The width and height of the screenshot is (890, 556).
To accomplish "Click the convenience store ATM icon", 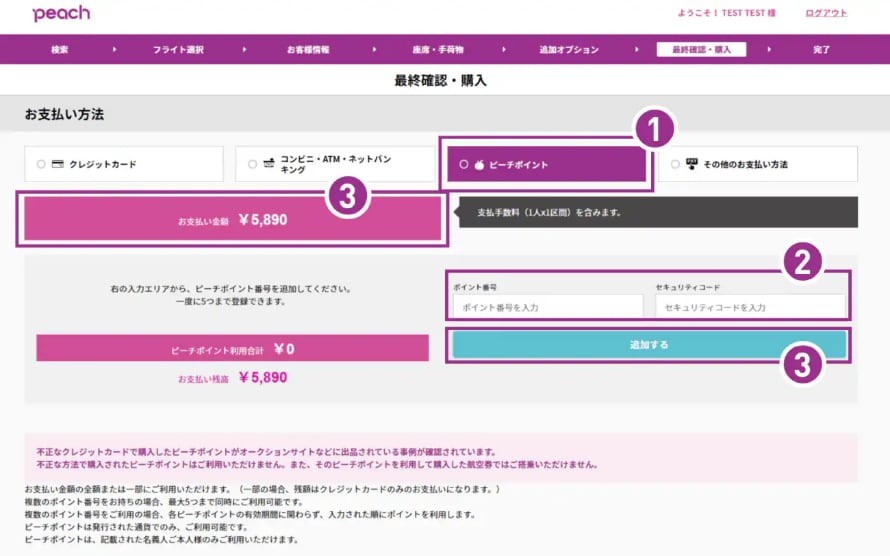I will (x=269, y=163).
